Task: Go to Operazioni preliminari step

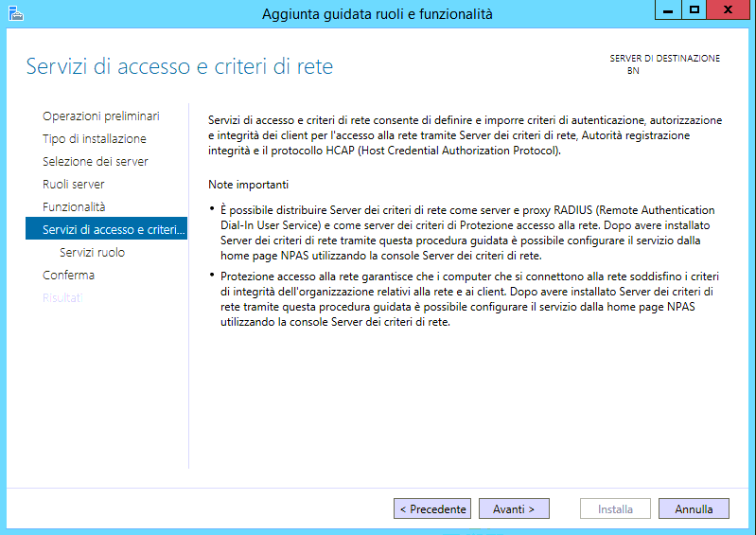Action: (100, 116)
